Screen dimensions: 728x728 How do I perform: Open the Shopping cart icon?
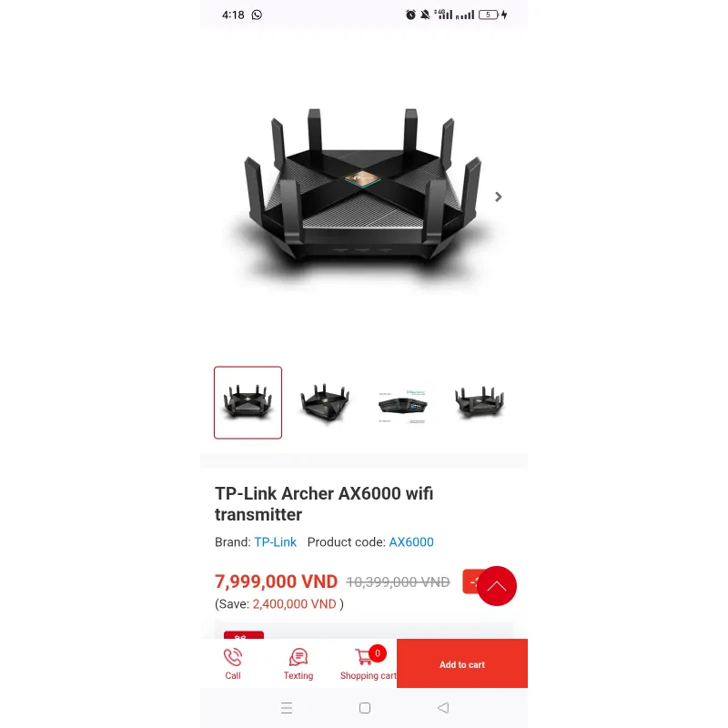pyautogui.click(x=363, y=657)
